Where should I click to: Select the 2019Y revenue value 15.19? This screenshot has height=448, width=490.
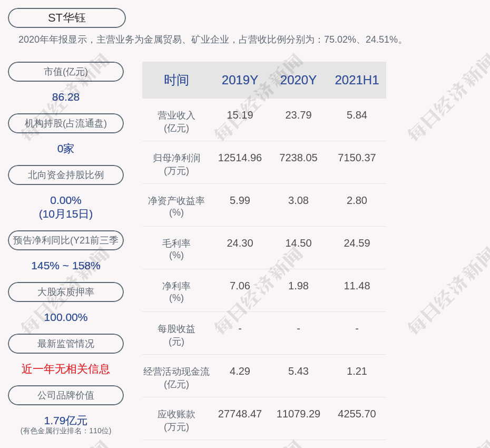click(x=240, y=115)
